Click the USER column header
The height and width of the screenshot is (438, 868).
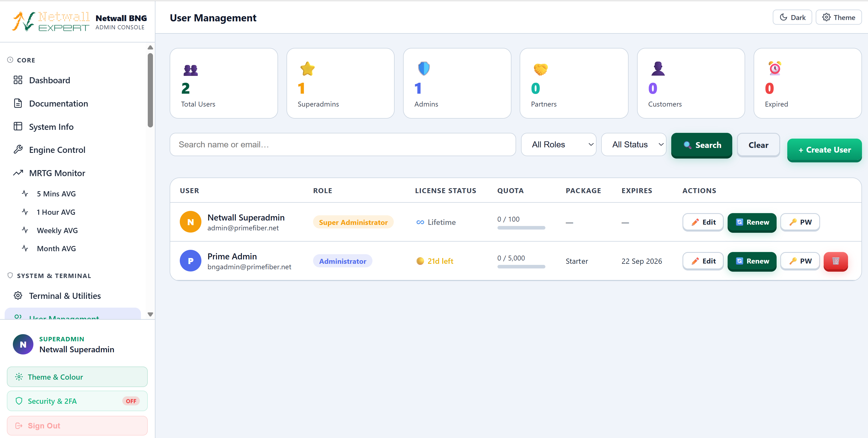[189, 190]
